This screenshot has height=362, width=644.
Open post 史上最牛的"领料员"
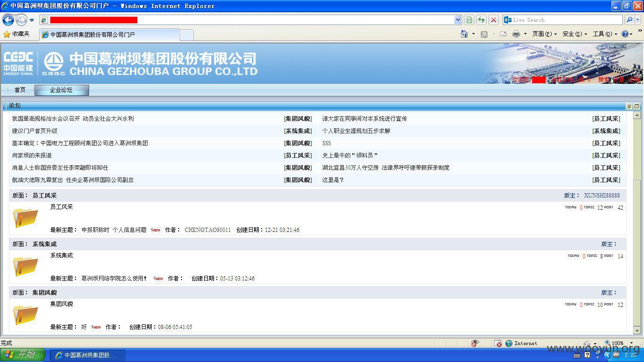350,156
